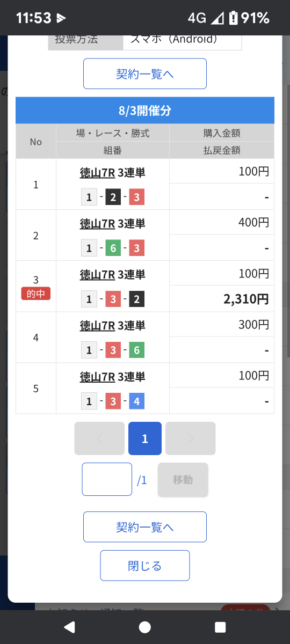Tap the 8/3開催分 blue header
Image resolution: width=290 pixels, height=644 pixels.
pos(145,111)
